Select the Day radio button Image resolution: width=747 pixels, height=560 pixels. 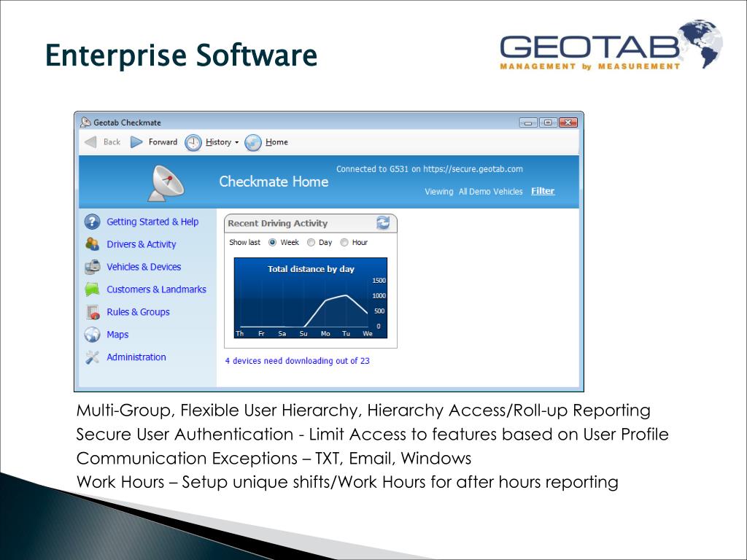point(311,242)
